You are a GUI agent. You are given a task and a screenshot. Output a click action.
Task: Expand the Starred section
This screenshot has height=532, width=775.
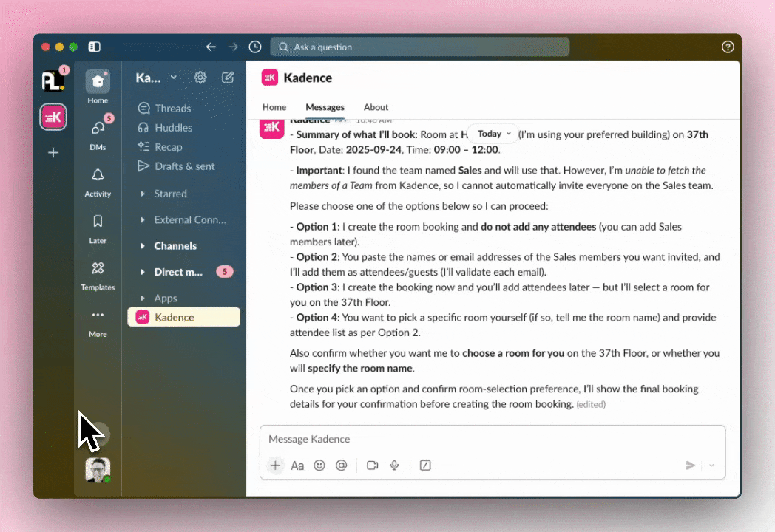(143, 194)
